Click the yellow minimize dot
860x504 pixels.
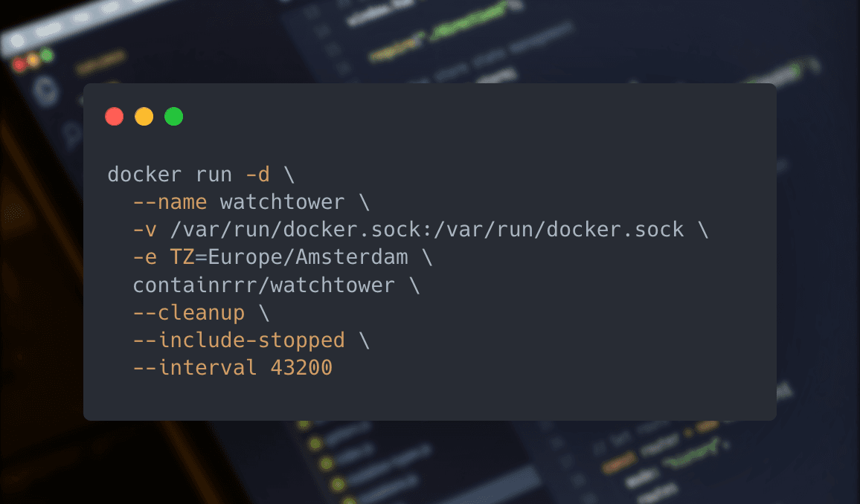[x=144, y=117]
